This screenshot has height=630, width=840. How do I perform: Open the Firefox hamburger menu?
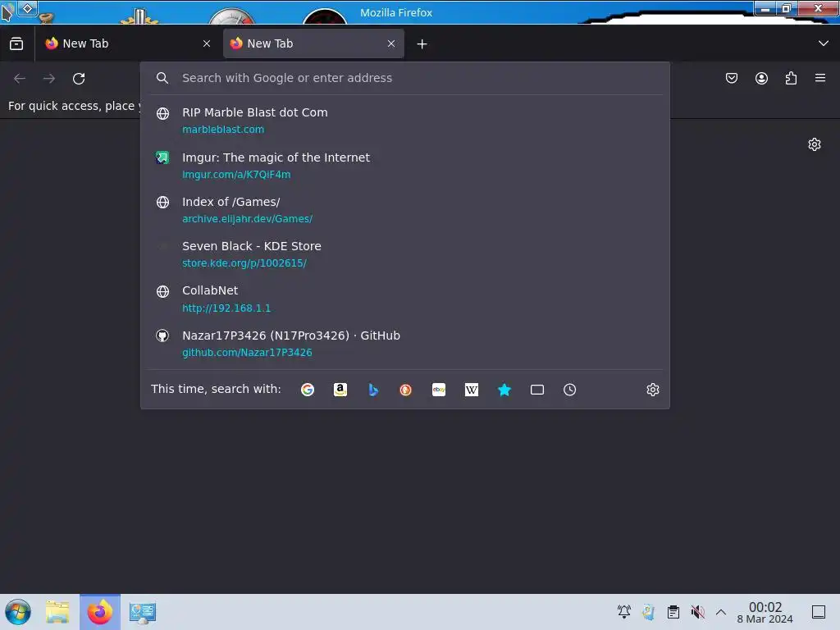point(820,78)
